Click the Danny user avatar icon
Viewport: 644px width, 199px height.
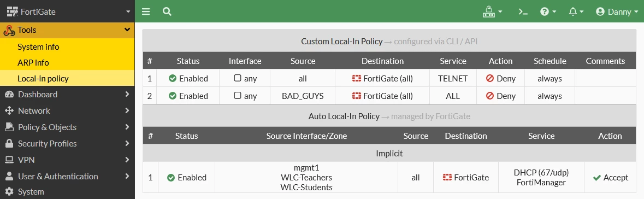(x=600, y=12)
